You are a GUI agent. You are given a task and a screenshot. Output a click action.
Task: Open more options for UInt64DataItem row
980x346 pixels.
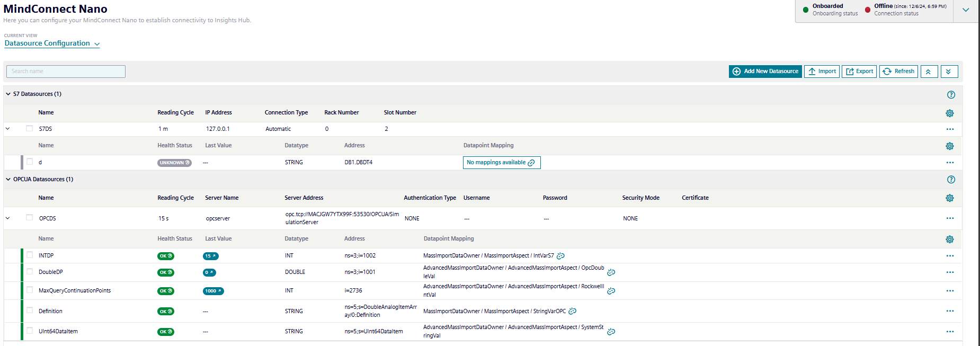pyautogui.click(x=950, y=332)
